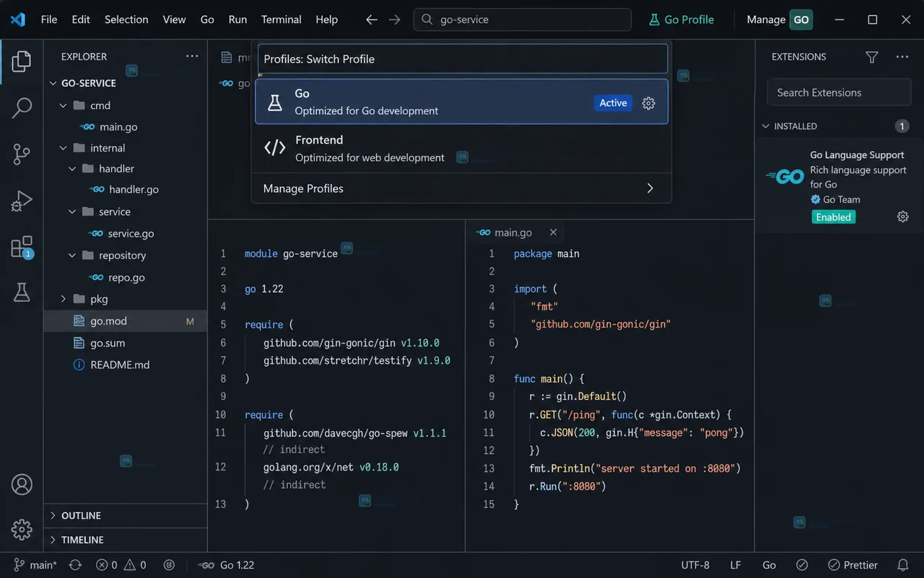Open the Manage gear in activity bar
Viewport: 924px width, 578px height.
point(22,530)
